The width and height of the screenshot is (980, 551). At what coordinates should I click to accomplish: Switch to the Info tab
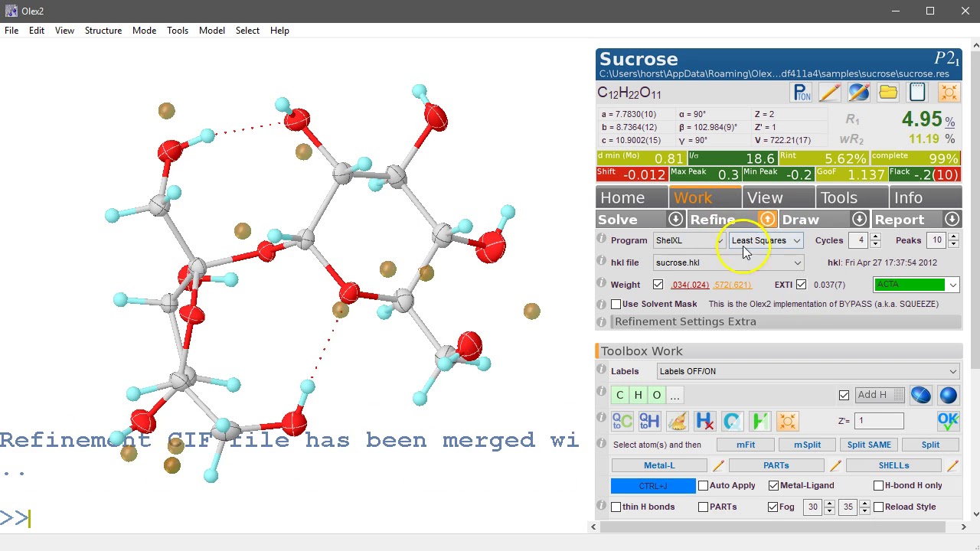click(925, 197)
